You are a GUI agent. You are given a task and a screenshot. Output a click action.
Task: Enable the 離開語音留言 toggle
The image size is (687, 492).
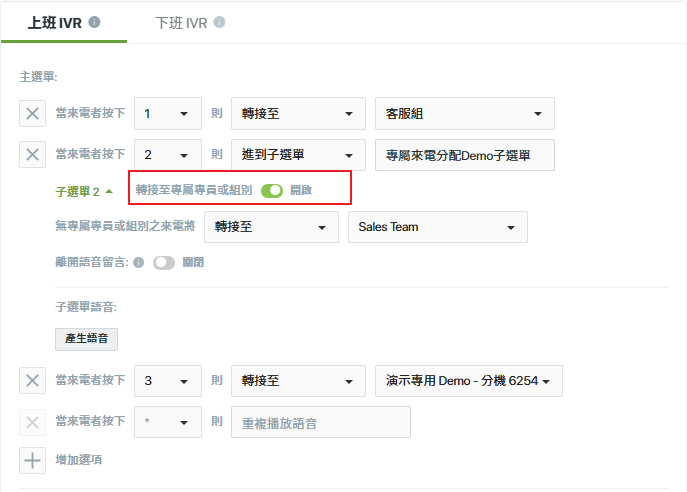pyautogui.click(x=164, y=262)
